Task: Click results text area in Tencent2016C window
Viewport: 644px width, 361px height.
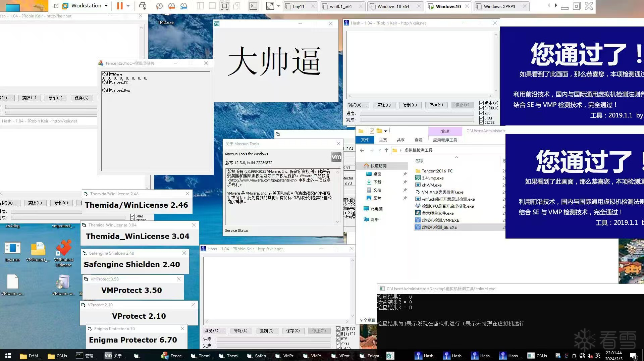Action: coord(156,121)
